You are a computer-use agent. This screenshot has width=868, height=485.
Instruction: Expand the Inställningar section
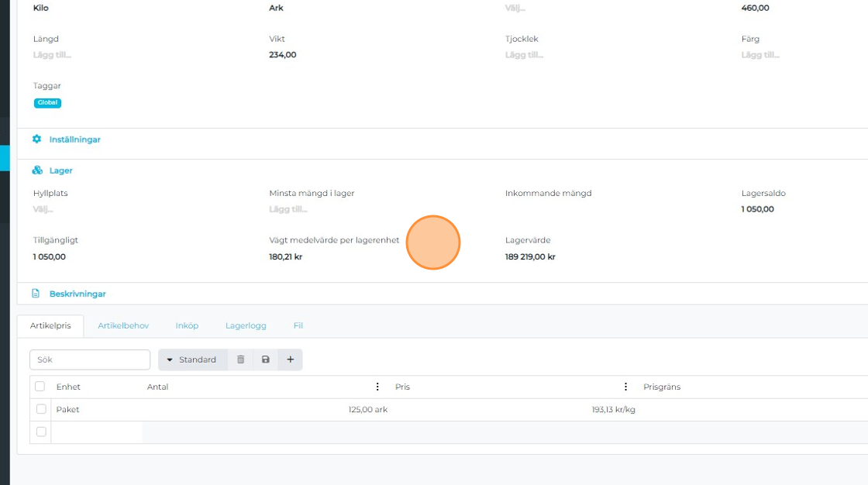tap(74, 139)
